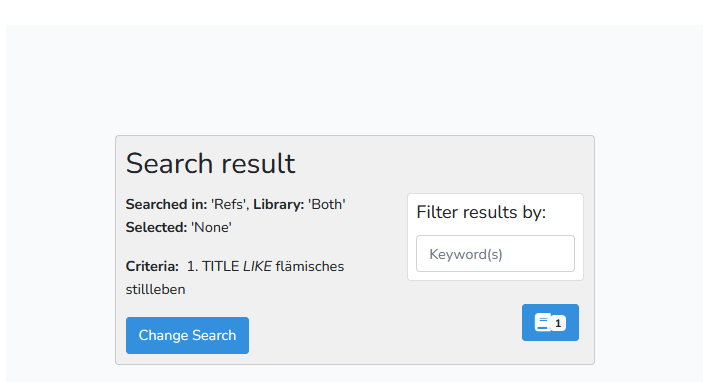Click the Searched in label
Screen dimensions: 715x382
166,204
